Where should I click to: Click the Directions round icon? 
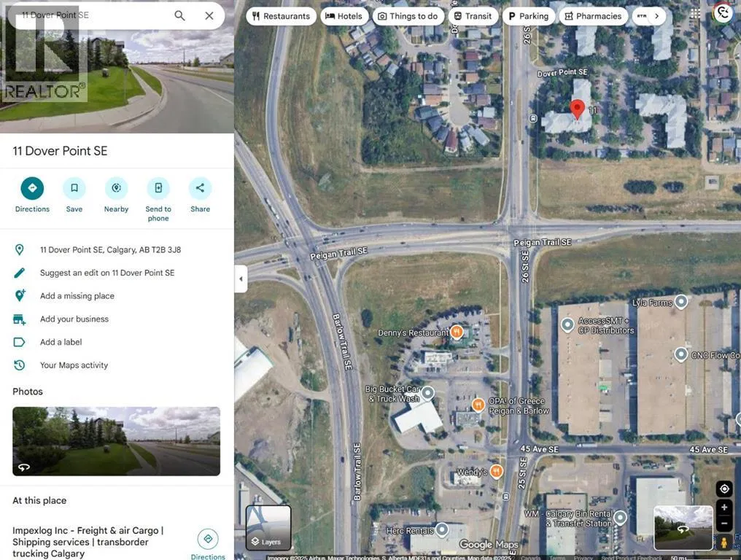click(x=32, y=188)
